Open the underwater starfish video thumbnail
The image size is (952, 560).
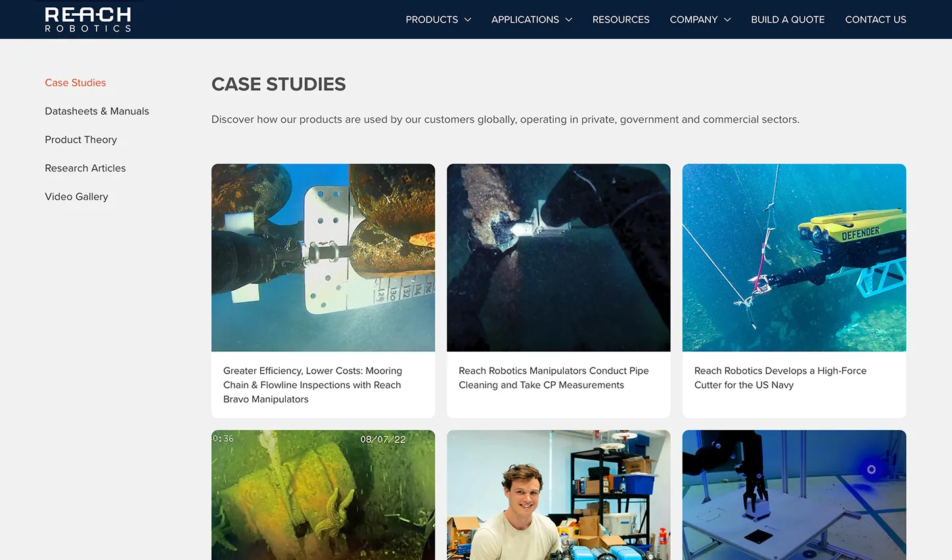pos(323,495)
